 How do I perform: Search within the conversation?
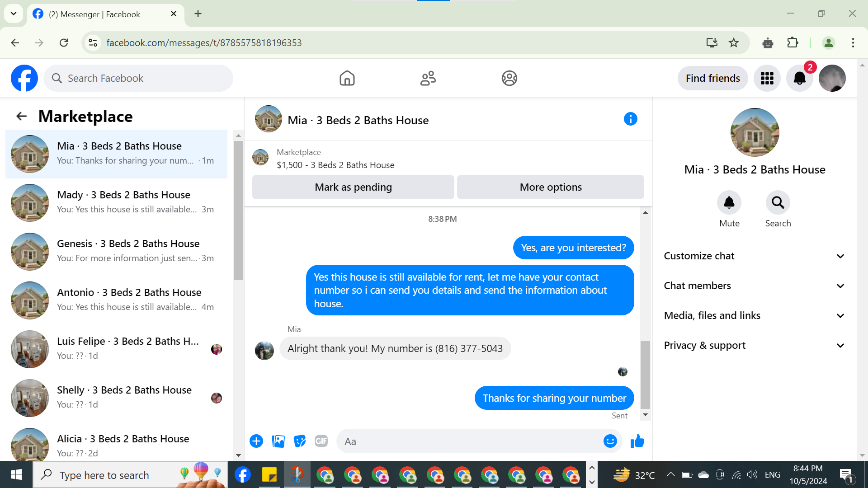[778, 203]
